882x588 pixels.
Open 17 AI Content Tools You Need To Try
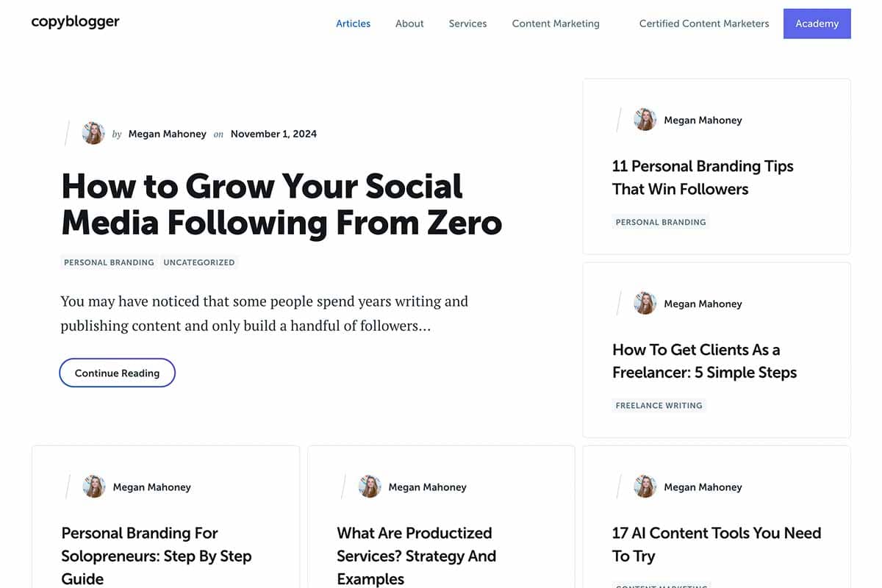coord(717,545)
